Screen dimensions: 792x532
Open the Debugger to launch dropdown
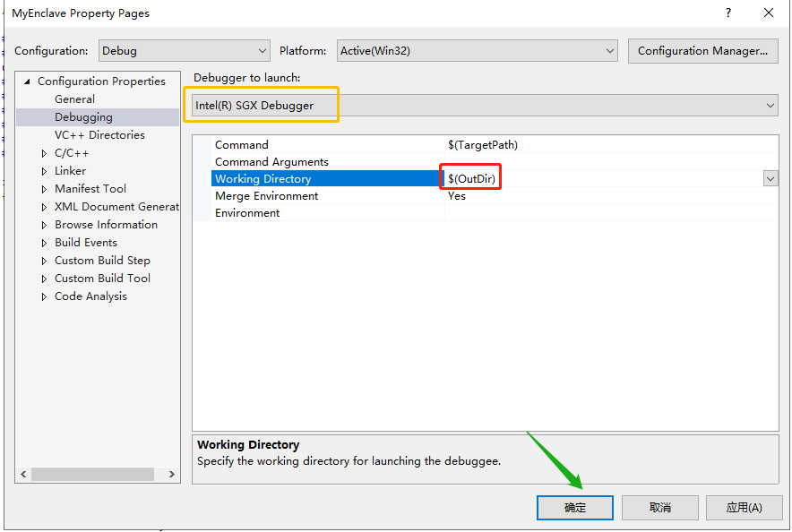pyautogui.click(x=769, y=105)
